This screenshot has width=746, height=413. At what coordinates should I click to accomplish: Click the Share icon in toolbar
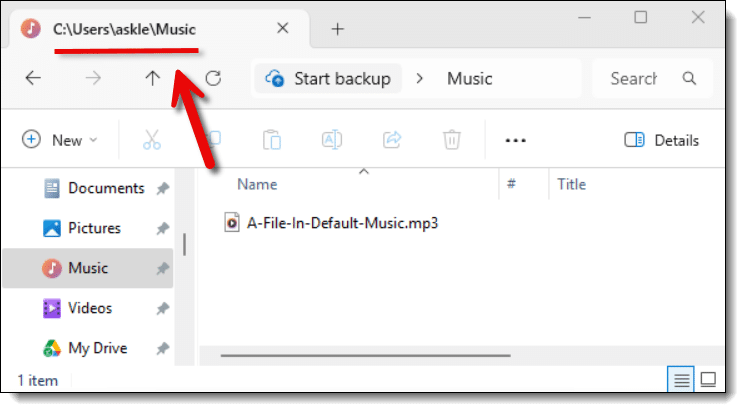click(392, 140)
